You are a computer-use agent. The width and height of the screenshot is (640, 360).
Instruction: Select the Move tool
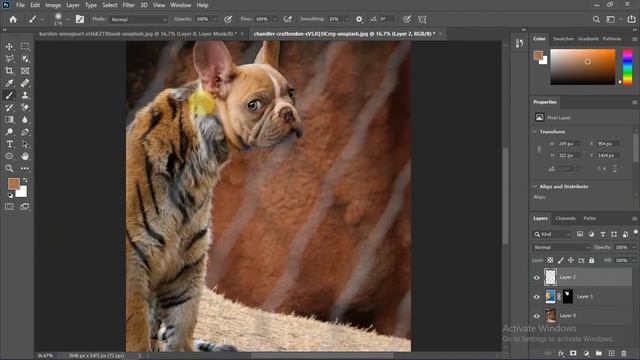coord(9,47)
